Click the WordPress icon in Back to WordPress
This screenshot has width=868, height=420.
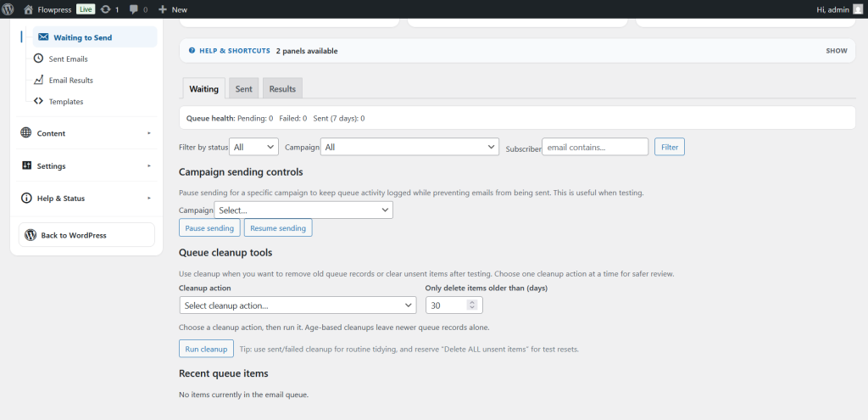click(x=31, y=235)
